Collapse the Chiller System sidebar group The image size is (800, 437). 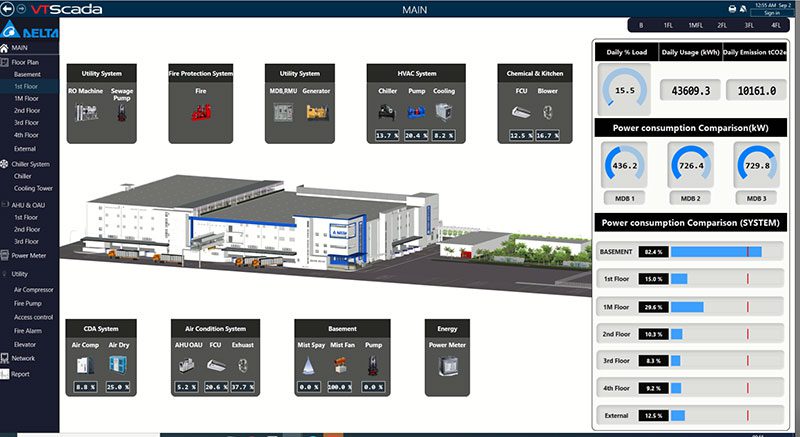pyautogui.click(x=29, y=163)
